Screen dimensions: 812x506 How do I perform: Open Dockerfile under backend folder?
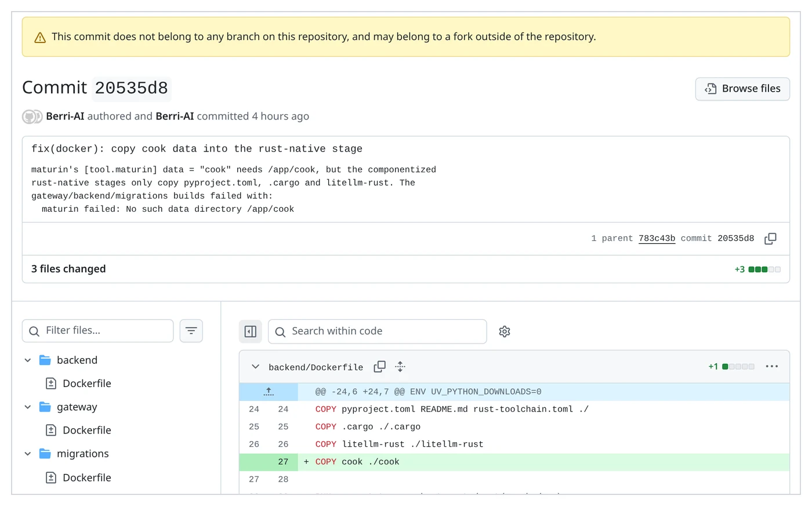pos(87,384)
